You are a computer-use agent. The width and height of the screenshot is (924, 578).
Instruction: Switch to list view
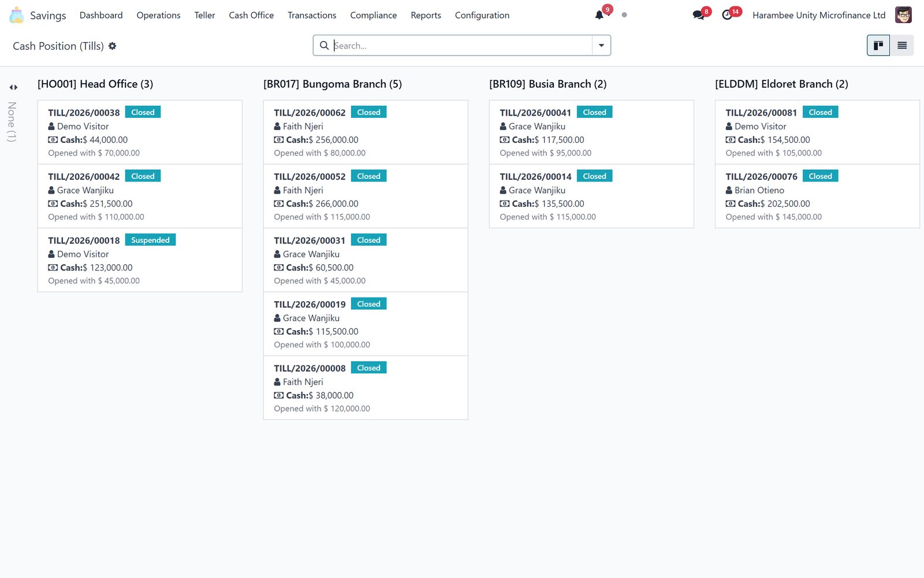point(902,46)
